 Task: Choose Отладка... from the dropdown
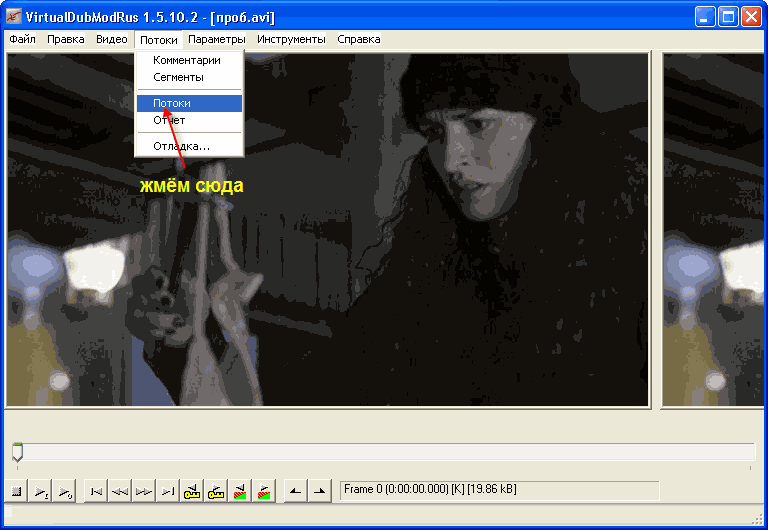(x=190, y=146)
